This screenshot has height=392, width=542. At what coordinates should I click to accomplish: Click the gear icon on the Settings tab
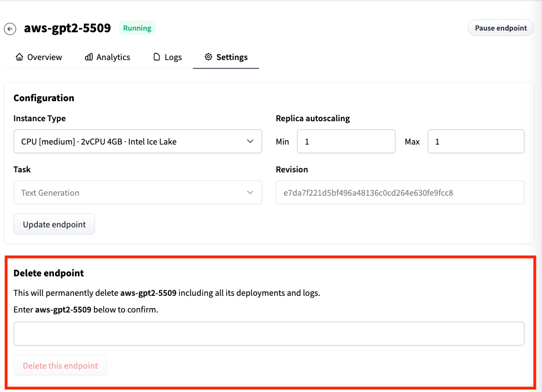pyautogui.click(x=208, y=57)
